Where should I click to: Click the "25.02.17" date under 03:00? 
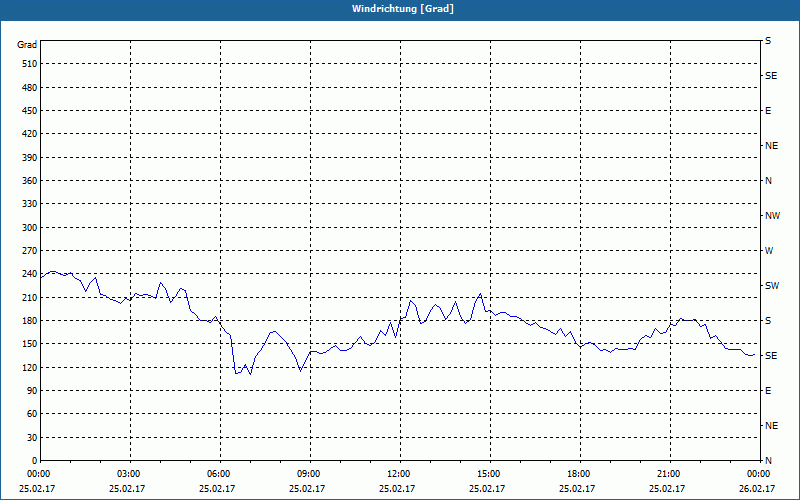point(127,489)
